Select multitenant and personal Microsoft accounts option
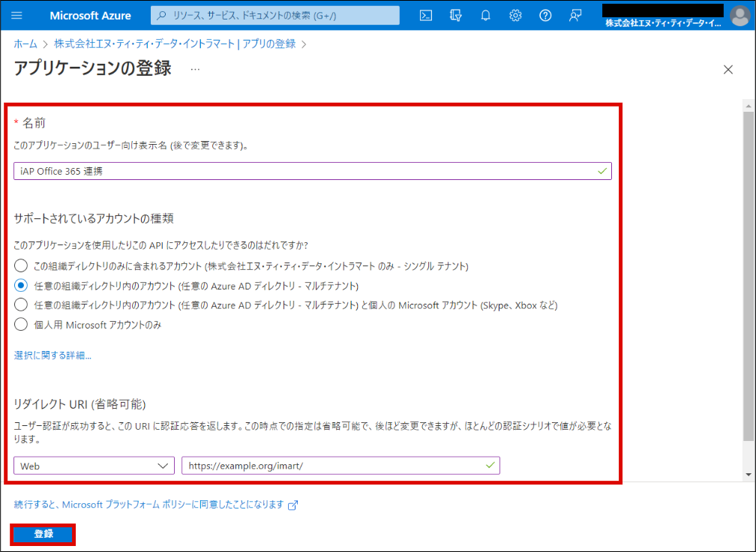This screenshot has width=756, height=552. [21, 305]
